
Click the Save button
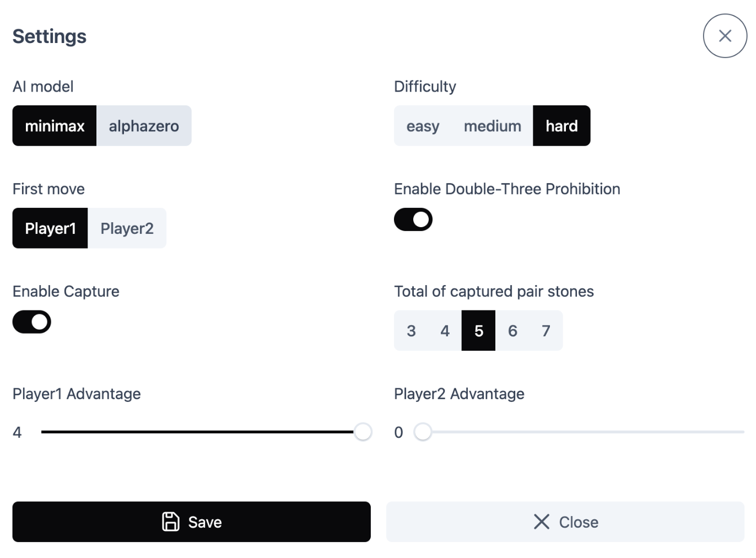point(191,522)
